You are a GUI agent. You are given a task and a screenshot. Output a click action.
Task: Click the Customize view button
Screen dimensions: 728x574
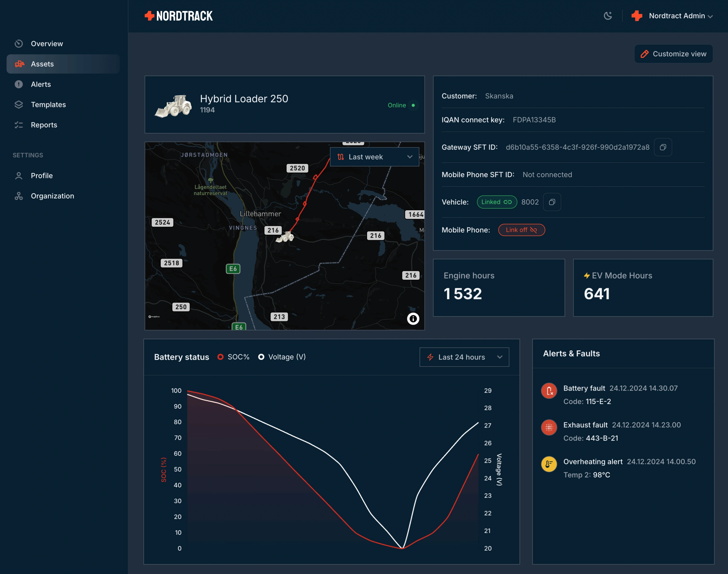[674, 54]
